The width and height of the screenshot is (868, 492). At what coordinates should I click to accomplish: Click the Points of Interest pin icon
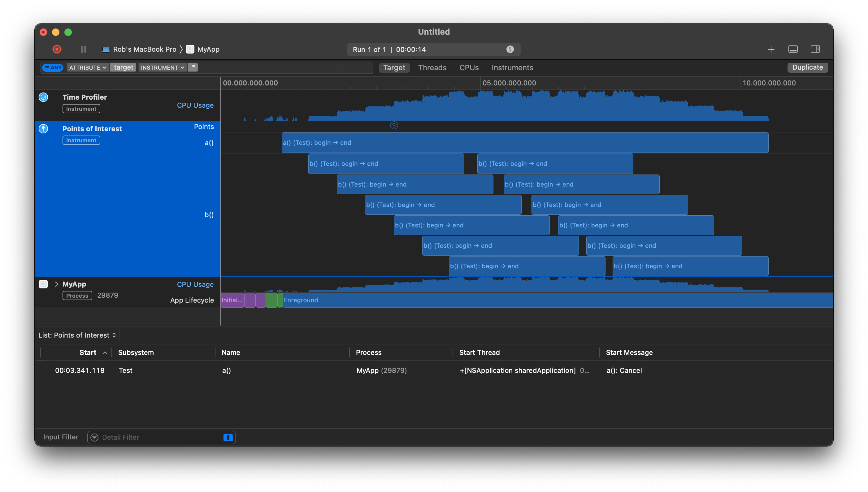point(43,129)
